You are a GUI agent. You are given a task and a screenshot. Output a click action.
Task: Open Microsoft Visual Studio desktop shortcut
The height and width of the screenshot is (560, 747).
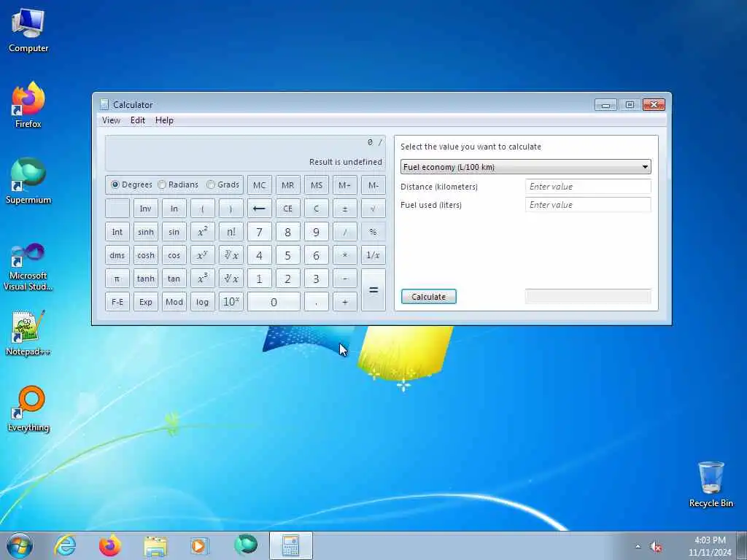pos(28,267)
